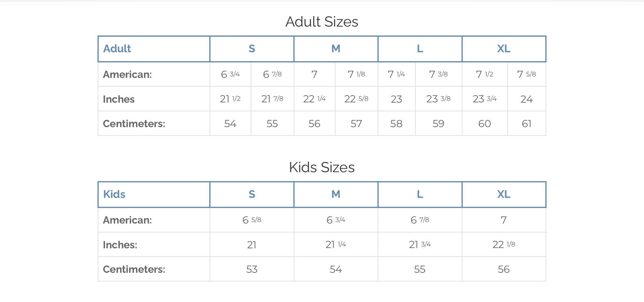Select the S header in Kids table
Screen dimensions: 644x302
[252, 194]
